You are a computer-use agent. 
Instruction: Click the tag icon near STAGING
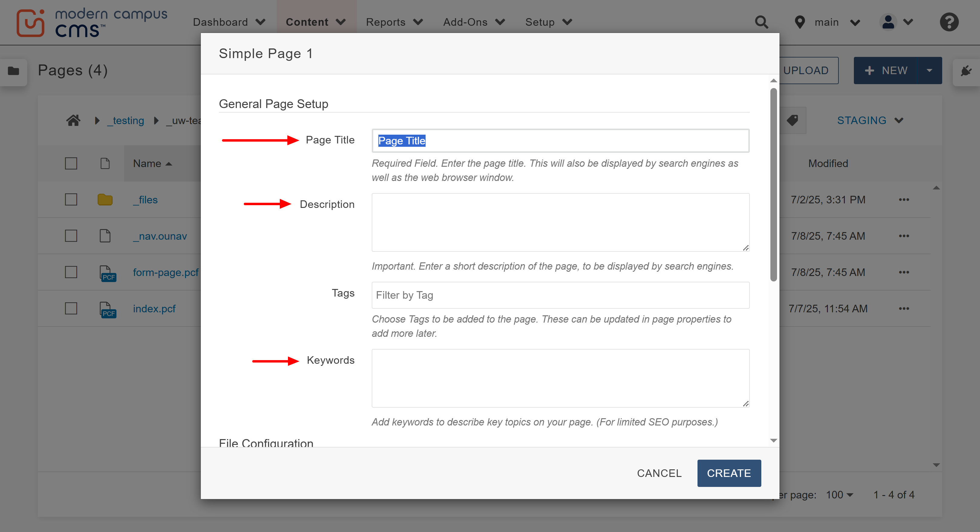coord(792,120)
